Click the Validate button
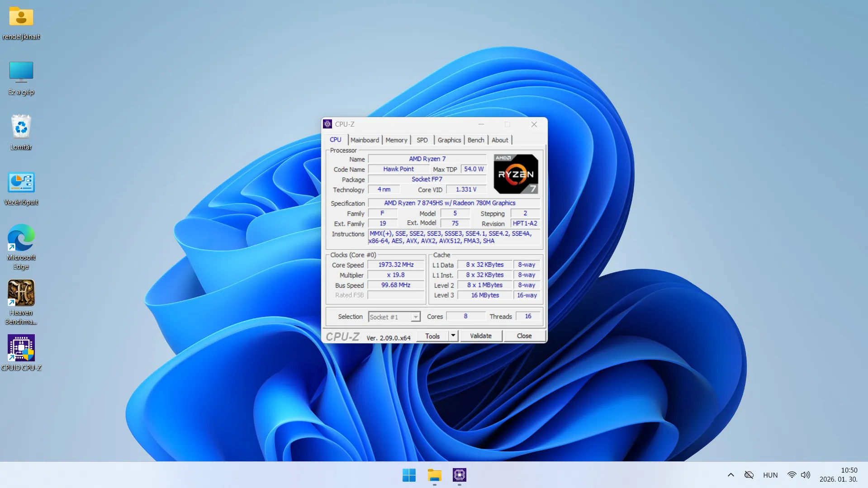Image resolution: width=868 pixels, height=488 pixels. [x=481, y=336]
